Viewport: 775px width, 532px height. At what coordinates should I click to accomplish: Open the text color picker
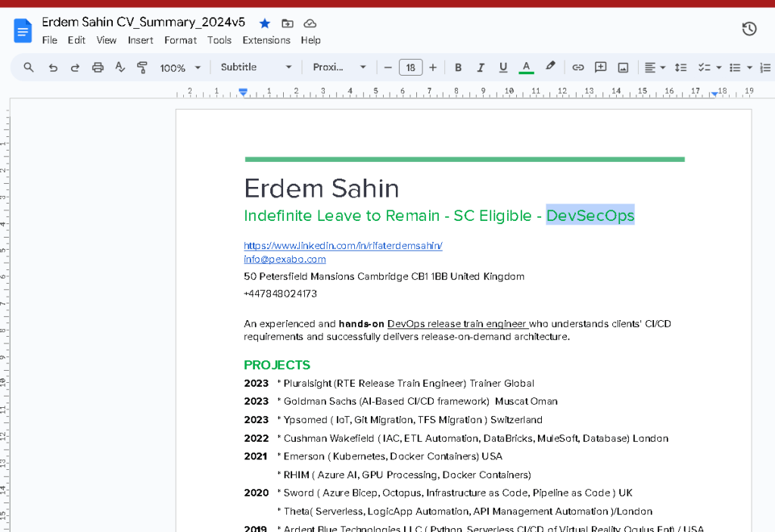pos(527,67)
